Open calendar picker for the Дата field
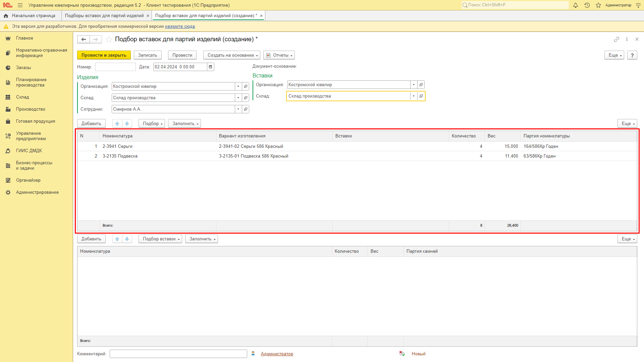This screenshot has height=362, width=644. pyautogui.click(x=211, y=67)
